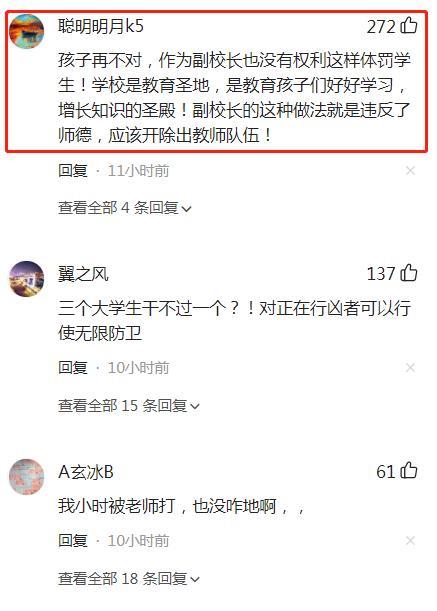437x611 pixels.
Task: Open the 翼之风 avatar picture
Action: (x=26, y=279)
